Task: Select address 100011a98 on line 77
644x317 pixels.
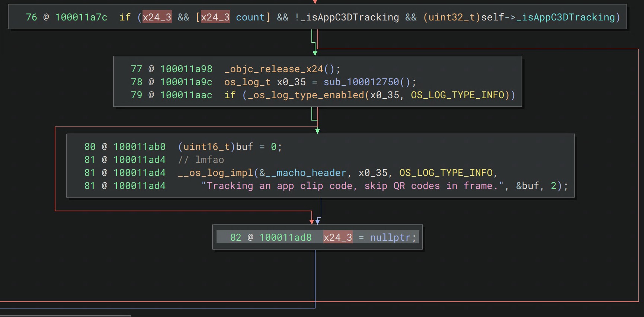Action: point(186,69)
